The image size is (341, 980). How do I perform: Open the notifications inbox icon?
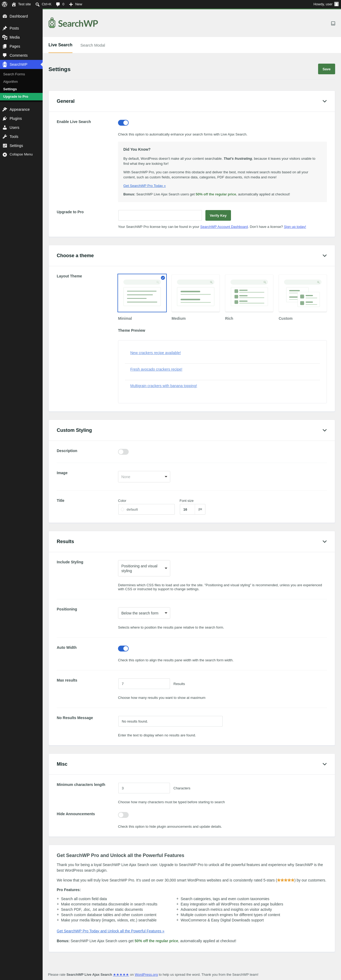click(333, 24)
